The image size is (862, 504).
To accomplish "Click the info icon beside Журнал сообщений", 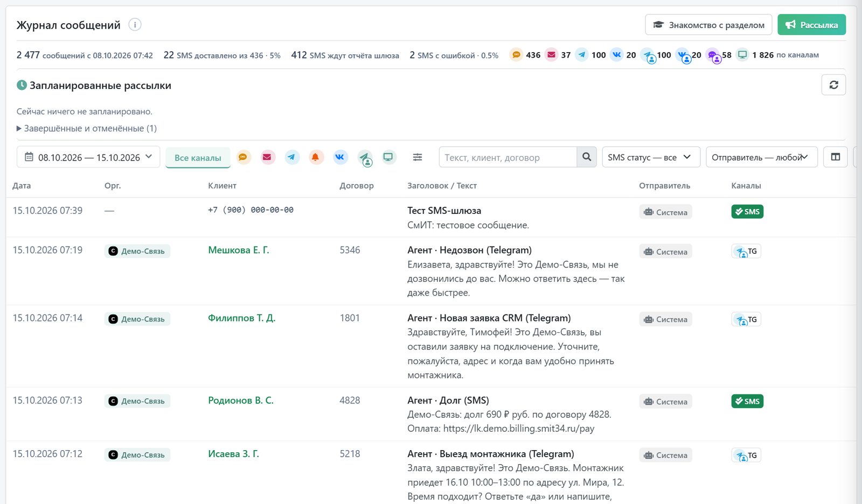I will 135,25.
